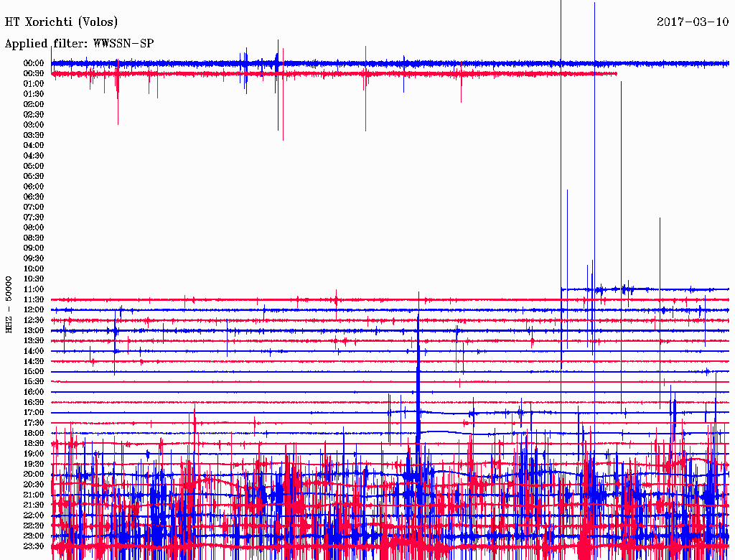The width and height of the screenshot is (735, 560).
Task: Click the '12:00' time label
Action: (34, 309)
